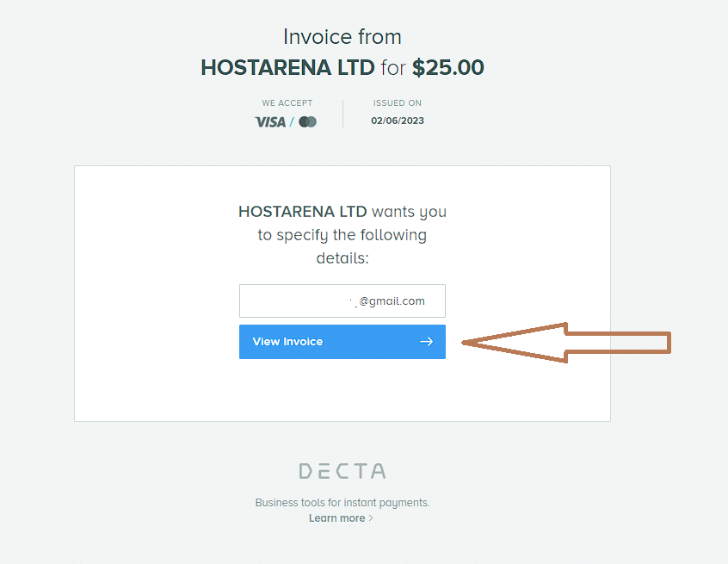Open the Learn more link

(x=337, y=518)
